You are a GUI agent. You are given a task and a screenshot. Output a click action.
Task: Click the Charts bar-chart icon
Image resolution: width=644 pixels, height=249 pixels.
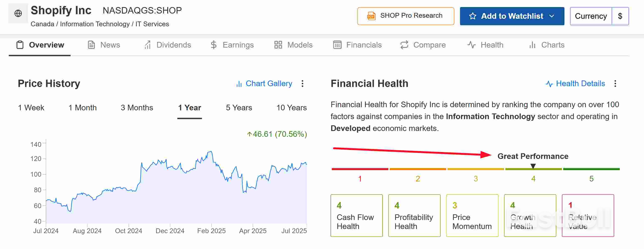coord(532,45)
